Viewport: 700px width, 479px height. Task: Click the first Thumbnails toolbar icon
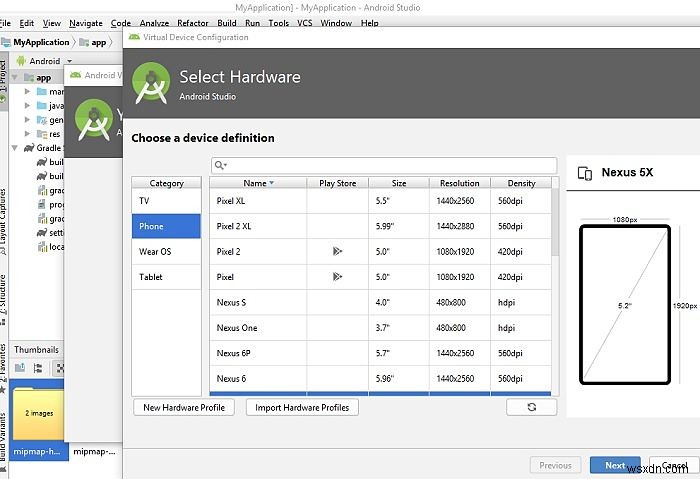click(x=20, y=368)
